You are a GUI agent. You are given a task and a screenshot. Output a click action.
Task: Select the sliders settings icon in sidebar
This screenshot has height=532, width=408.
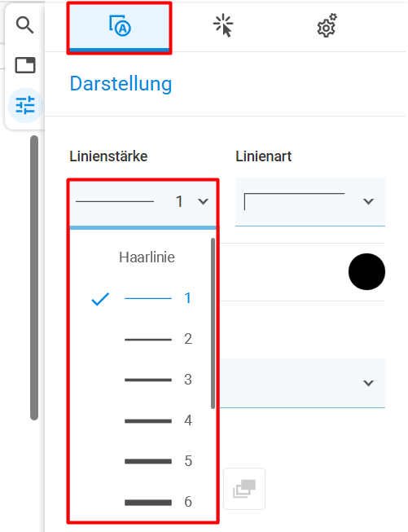[25, 105]
